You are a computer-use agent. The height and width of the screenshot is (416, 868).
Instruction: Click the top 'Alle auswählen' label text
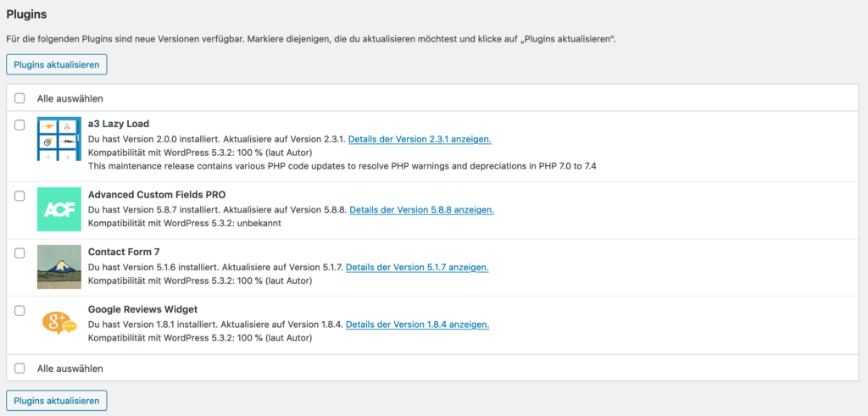click(x=70, y=99)
